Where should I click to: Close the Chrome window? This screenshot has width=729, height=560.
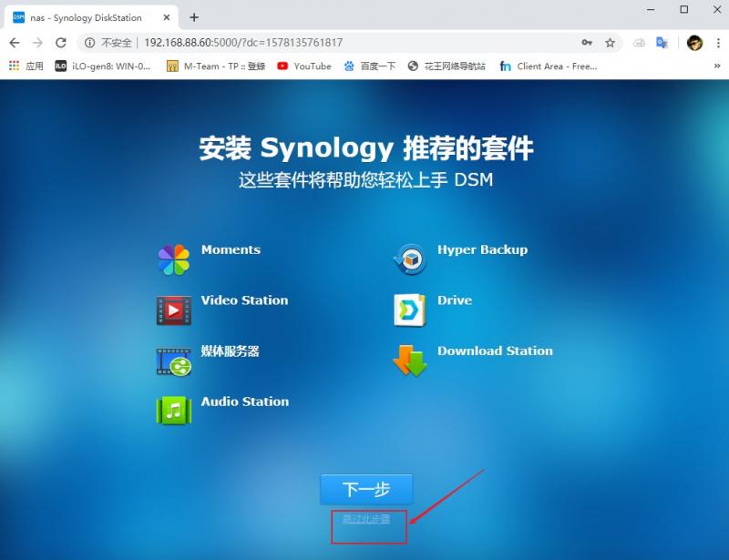pos(717,9)
